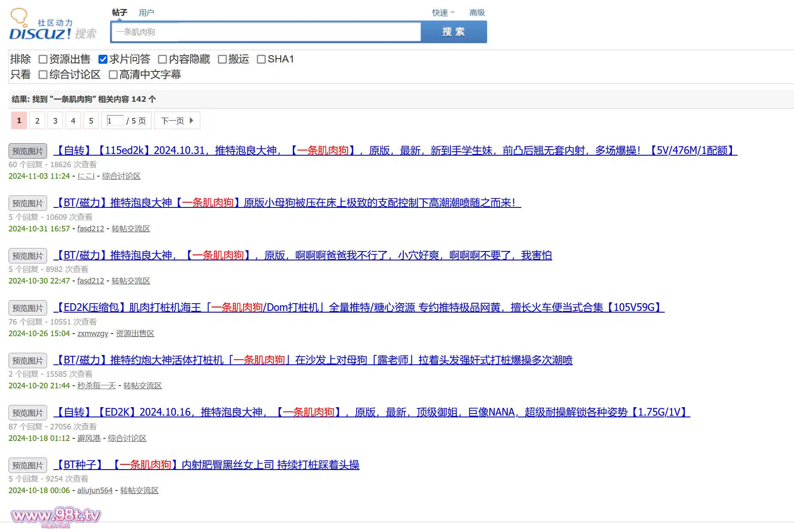The image size is (794, 532).
Task: Open author aliujun564 profile
Action: pyautogui.click(x=95, y=491)
